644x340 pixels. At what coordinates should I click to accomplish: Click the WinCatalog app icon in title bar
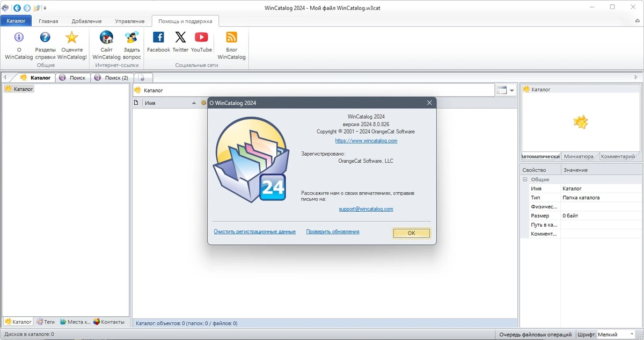(5, 8)
